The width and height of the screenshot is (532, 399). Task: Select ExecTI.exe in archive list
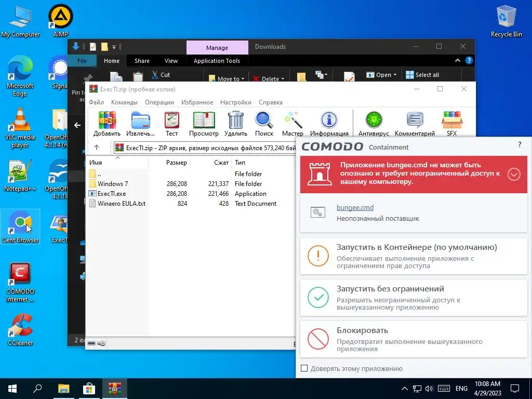tap(112, 193)
